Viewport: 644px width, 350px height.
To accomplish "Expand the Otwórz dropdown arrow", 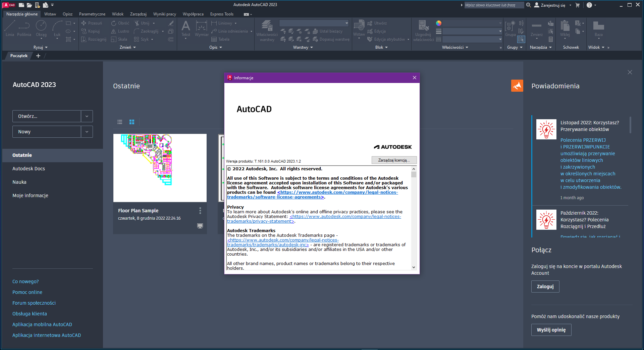I will tap(87, 116).
